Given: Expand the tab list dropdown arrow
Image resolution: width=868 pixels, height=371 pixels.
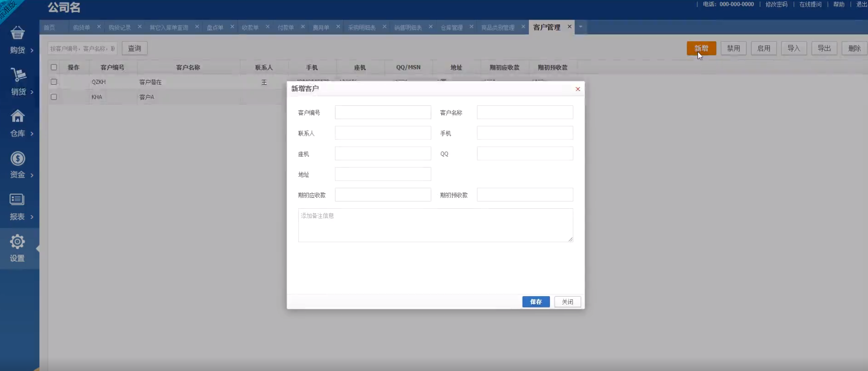Looking at the screenshot, I should [580, 27].
